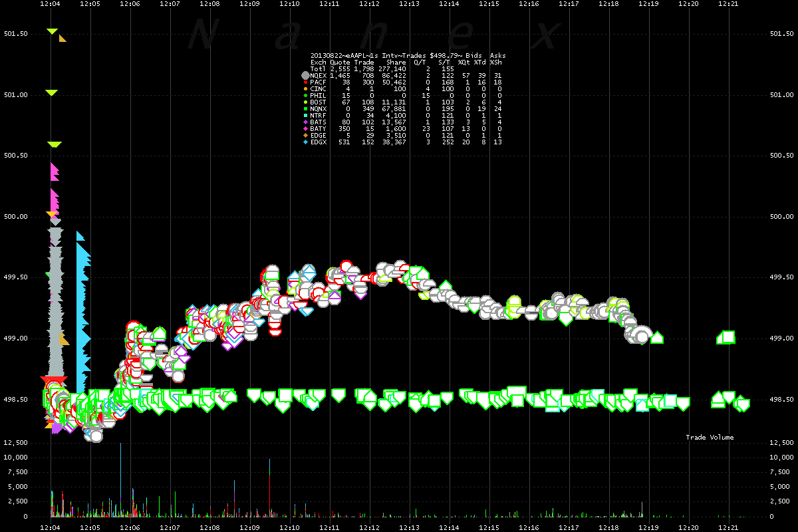Click the Exch column header
Image resolution: width=798 pixels, height=532 pixels.
click(x=319, y=63)
